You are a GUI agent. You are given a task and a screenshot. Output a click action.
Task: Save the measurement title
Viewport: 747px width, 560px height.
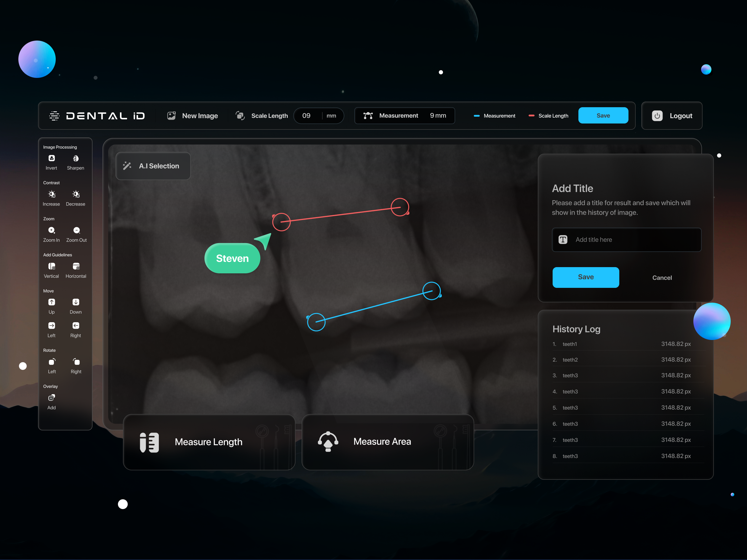point(586,277)
